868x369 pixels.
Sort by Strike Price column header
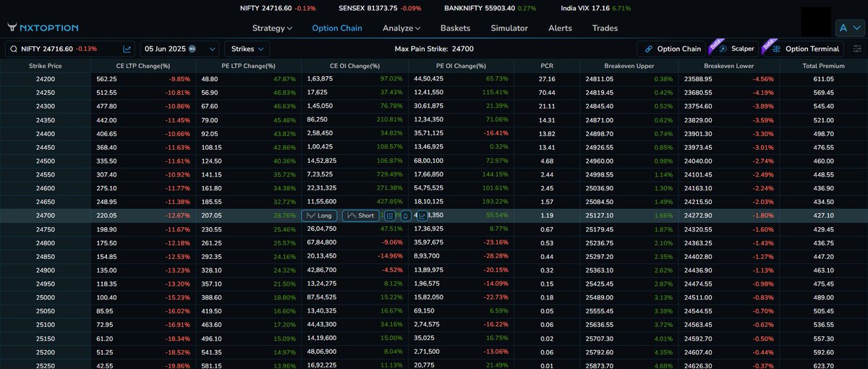(45, 65)
